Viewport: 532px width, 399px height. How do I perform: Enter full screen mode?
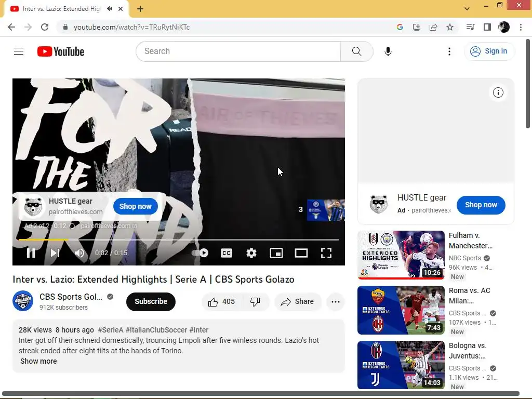pyautogui.click(x=326, y=253)
